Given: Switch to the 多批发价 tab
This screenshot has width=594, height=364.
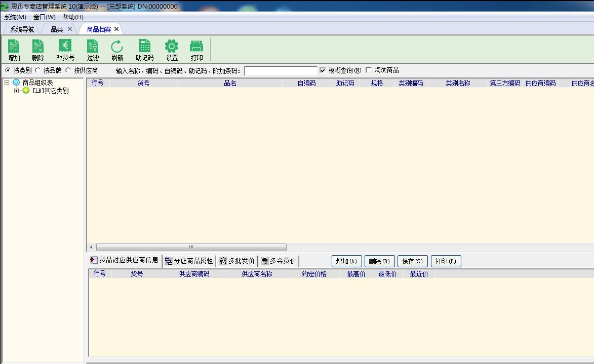Looking at the screenshot, I should pos(237,261).
